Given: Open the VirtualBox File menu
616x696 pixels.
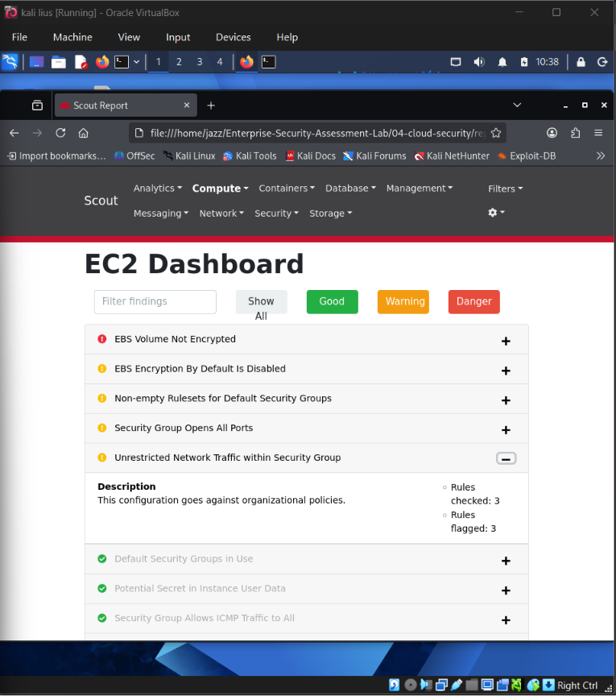Looking at the screenshot, I should (19, 37).
